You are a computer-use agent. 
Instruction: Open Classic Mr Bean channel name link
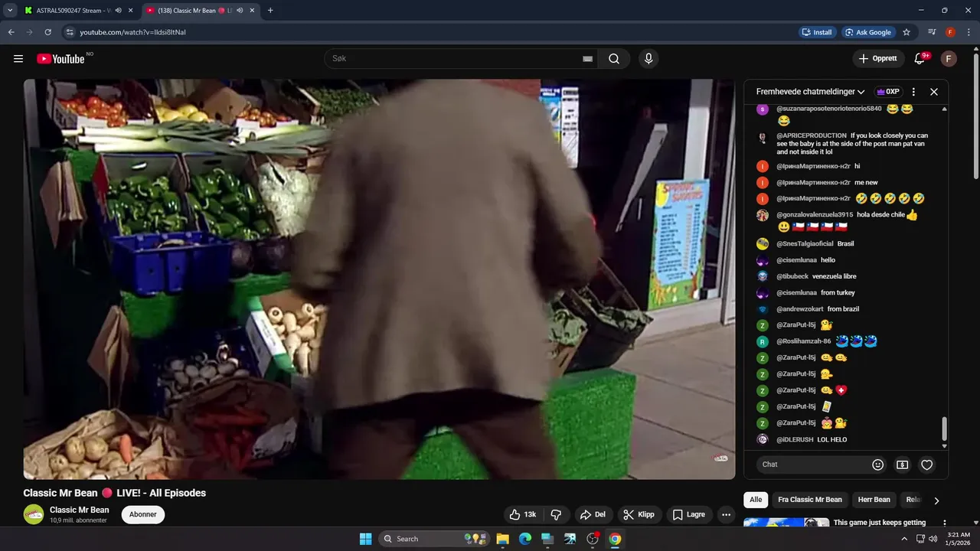pyautogui.click(x=80, y=510)
